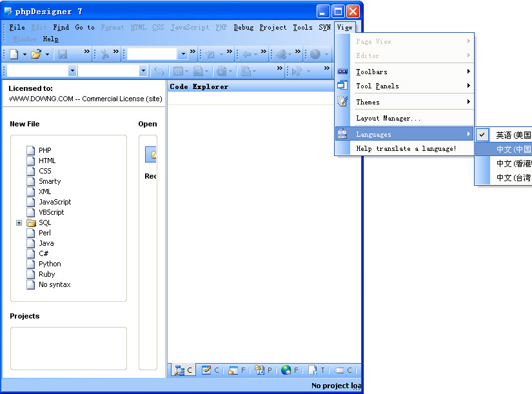Open the File menu
This screenshot has height=394, width=532.
17,27
